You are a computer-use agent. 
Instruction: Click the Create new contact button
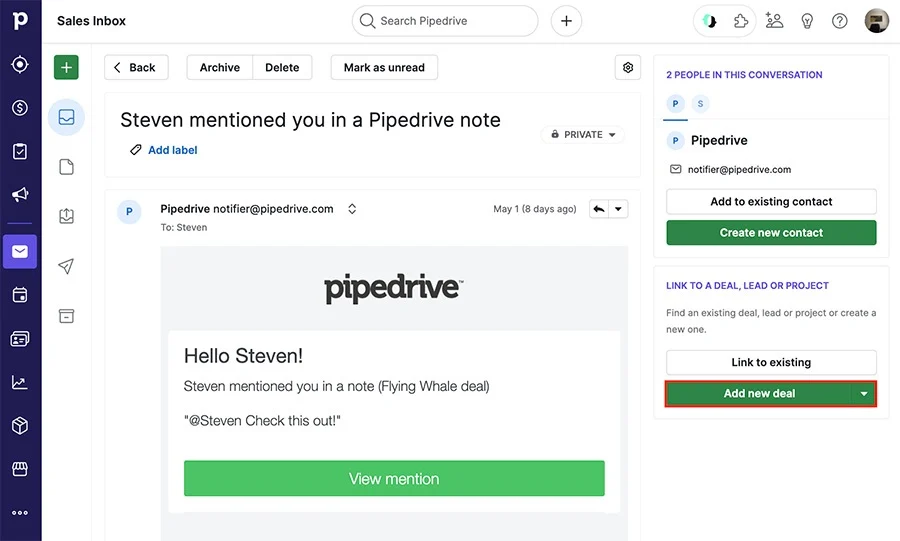tap(771, 233)
